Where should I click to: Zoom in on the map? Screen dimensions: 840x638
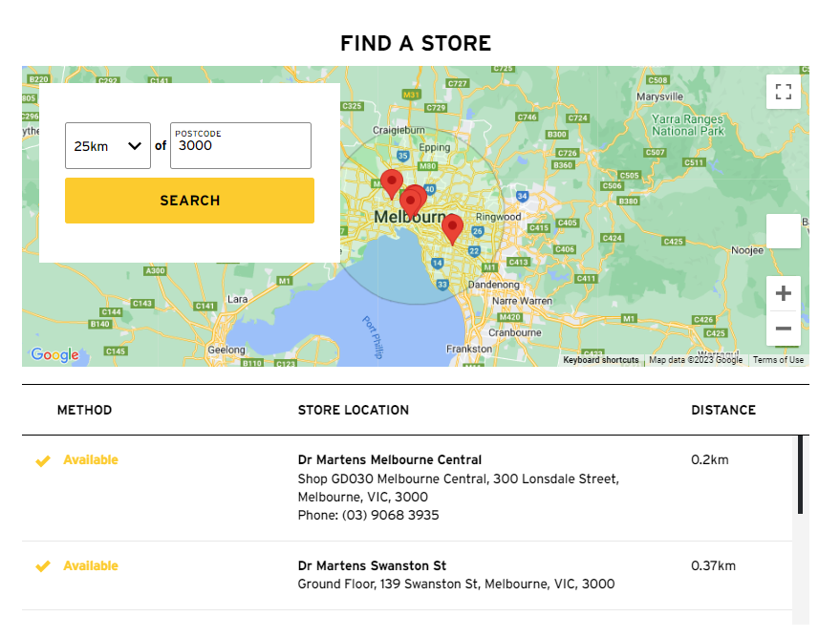click(784, 293)
